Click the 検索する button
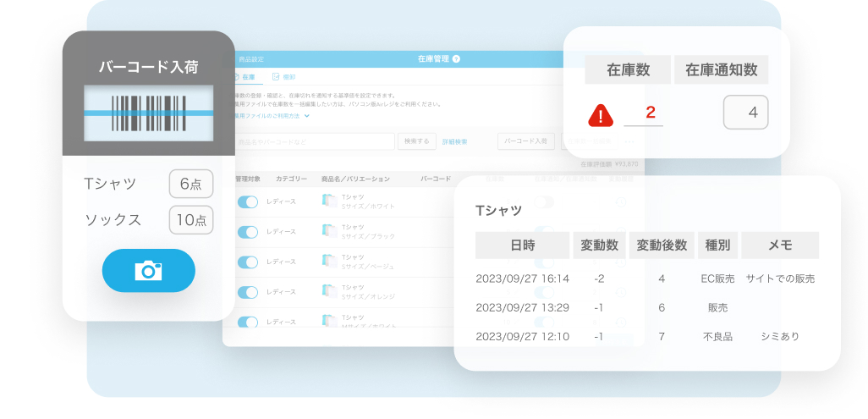This screenshot has width=868, height=419. 416,141
